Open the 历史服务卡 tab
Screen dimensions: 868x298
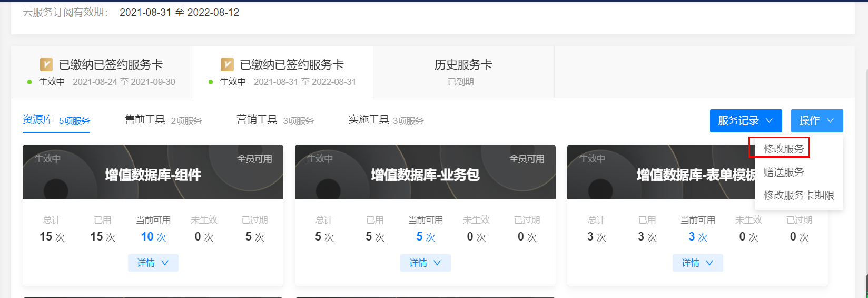[x=463, y=72]
